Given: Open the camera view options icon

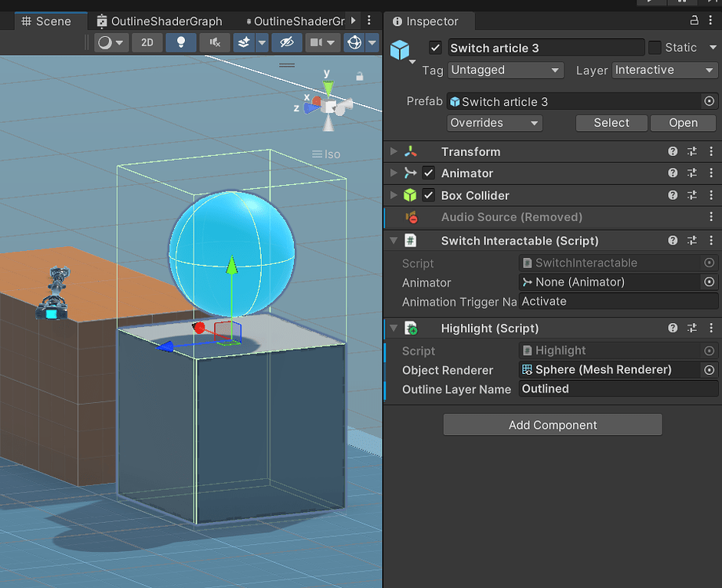Looking at the screenshot, I should [x=316, y=43].
